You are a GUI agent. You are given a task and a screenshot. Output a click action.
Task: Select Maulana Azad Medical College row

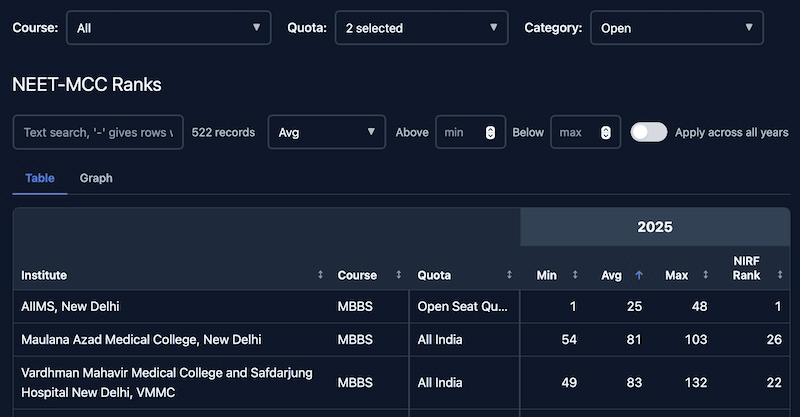[402, 339]
